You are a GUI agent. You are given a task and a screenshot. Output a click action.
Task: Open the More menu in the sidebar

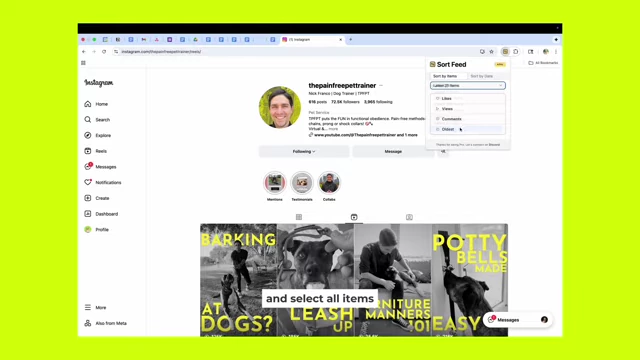(95, 307)
